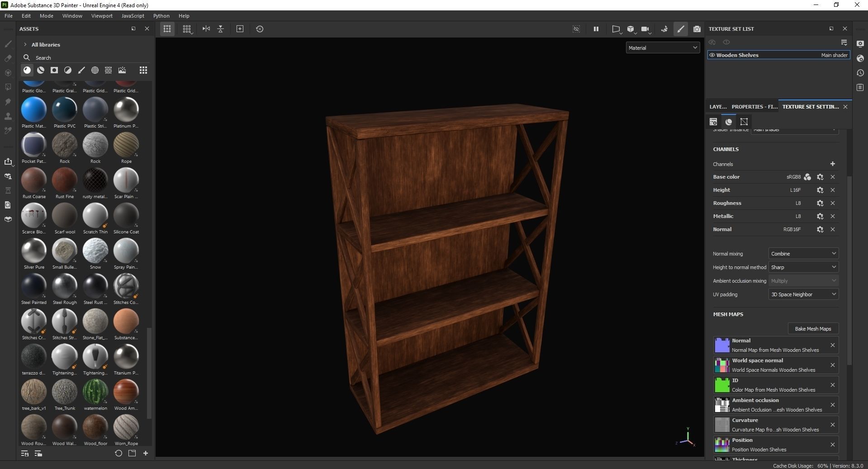Toggle hide all texture sets eye icon

click(712, 42)
